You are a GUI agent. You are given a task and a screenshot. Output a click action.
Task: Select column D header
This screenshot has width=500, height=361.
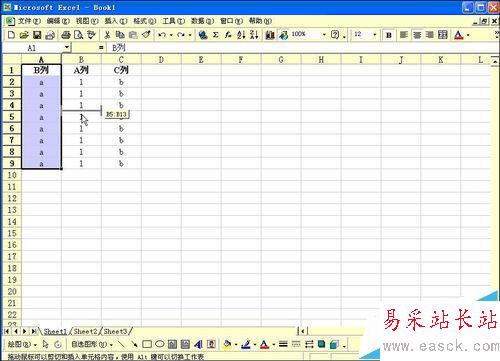(161, 60)
